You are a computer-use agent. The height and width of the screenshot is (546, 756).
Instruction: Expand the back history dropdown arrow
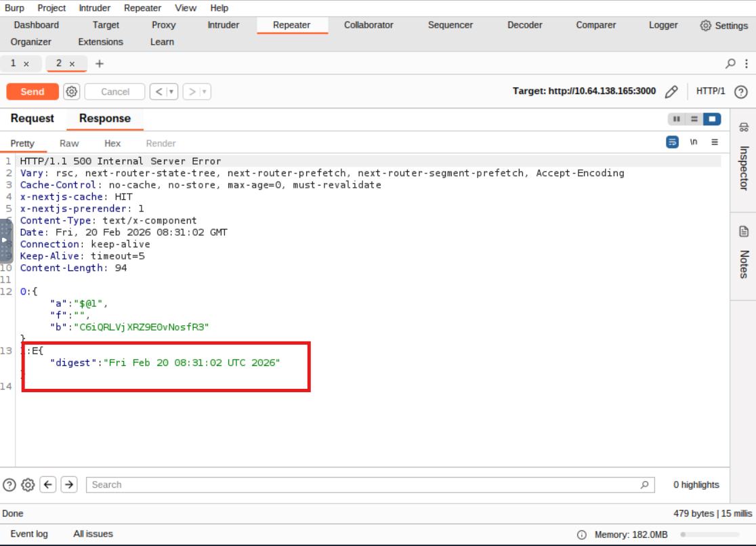(x=171, y=91)
